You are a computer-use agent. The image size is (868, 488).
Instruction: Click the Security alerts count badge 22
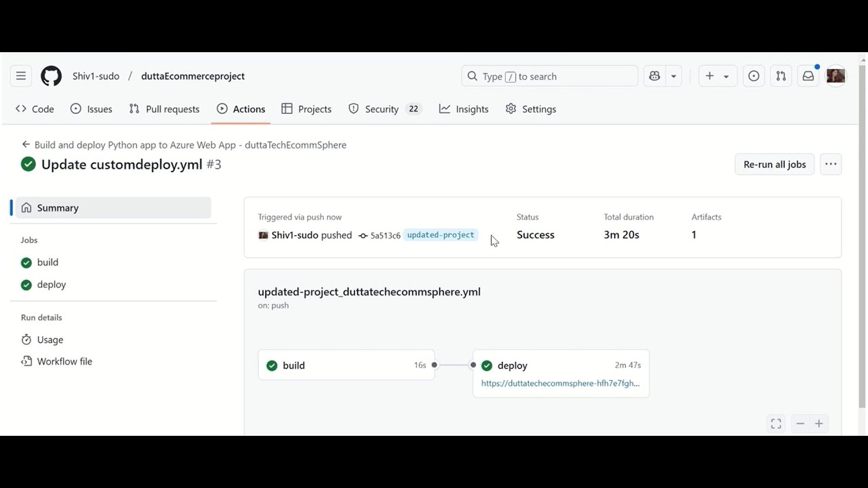click(x=413, y=108)
